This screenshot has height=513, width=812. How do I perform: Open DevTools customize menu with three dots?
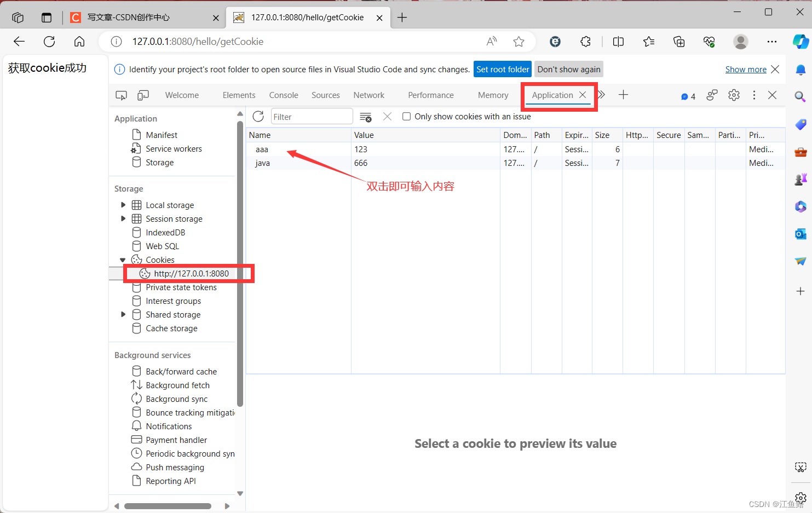pyautogui.click(x=754, y=95)
